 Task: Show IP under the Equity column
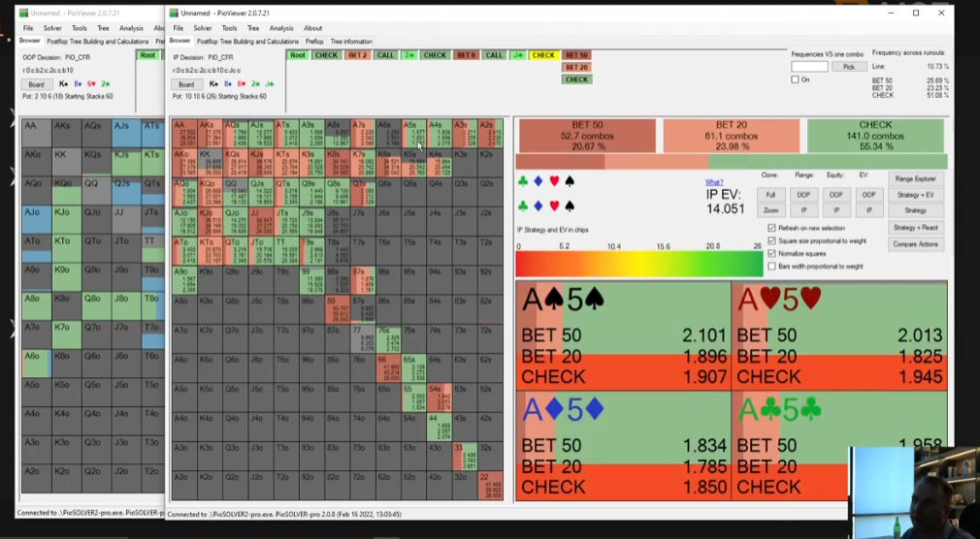click(x=835, y=210)
